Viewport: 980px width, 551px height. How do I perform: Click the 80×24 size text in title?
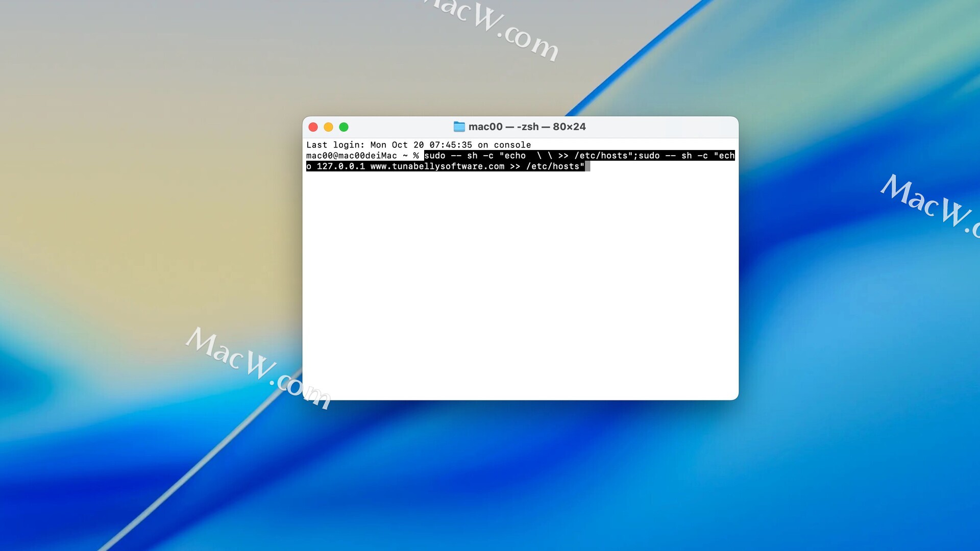(569, 127)
